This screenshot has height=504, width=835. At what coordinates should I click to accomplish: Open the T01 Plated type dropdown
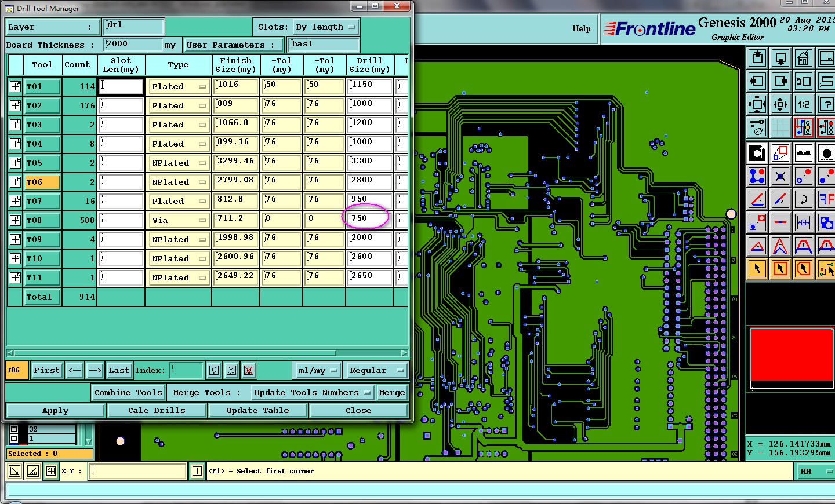pyautogui.click(x=179, y=86)
